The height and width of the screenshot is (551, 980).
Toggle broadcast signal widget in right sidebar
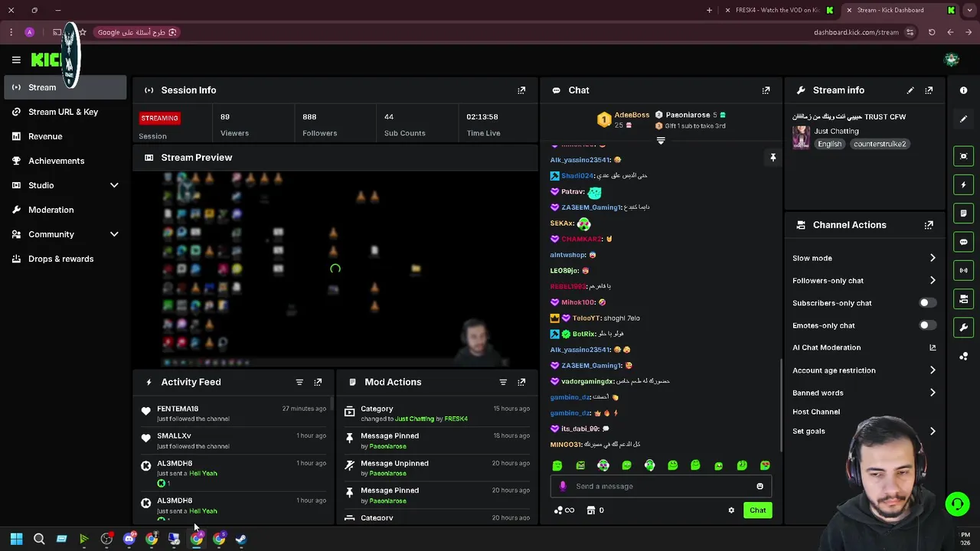[x=963, y=270]
